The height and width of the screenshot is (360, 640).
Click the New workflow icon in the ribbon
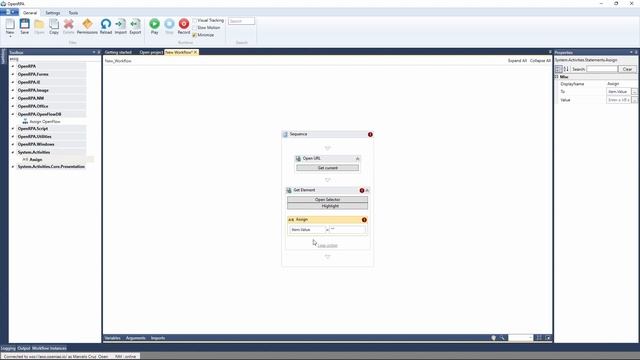click(10, 24)
